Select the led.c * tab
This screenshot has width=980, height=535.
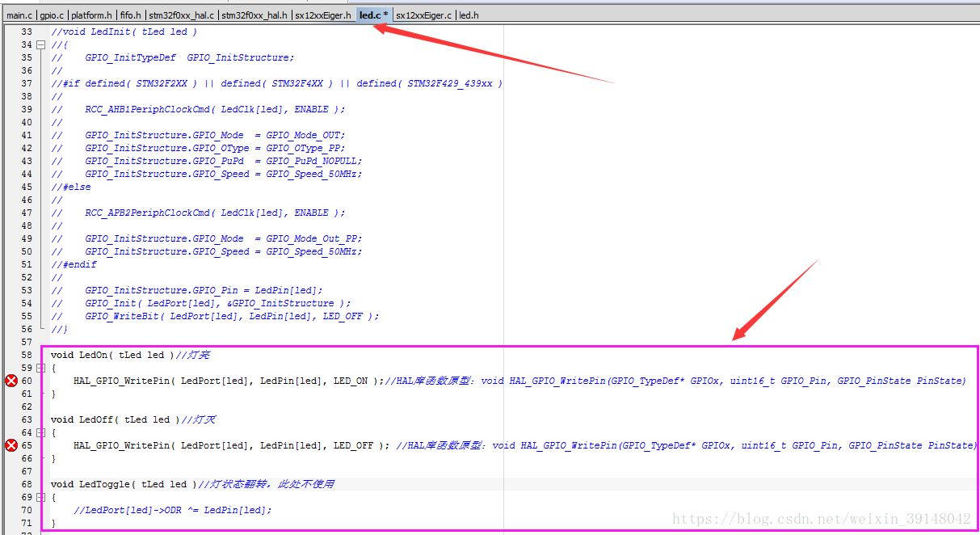[374, 15]
